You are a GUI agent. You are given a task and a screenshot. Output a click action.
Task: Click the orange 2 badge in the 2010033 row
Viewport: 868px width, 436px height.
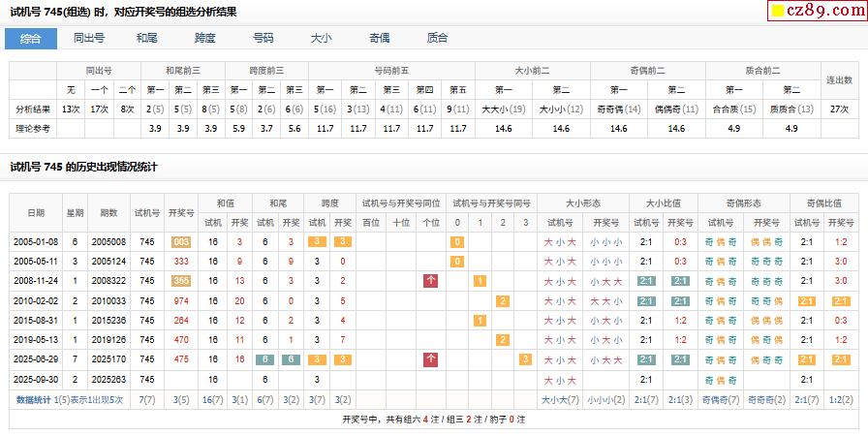pyautogui.click(x=503, y=301)
